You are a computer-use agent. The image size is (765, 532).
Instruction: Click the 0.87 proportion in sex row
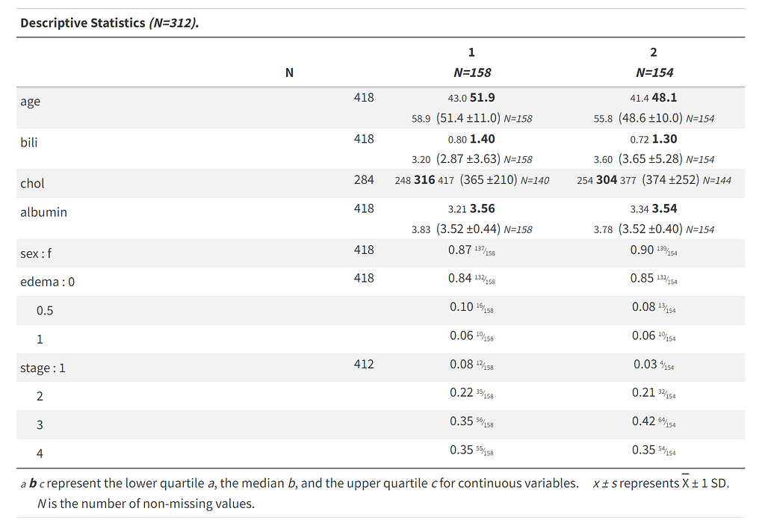[x=459, y=250]
